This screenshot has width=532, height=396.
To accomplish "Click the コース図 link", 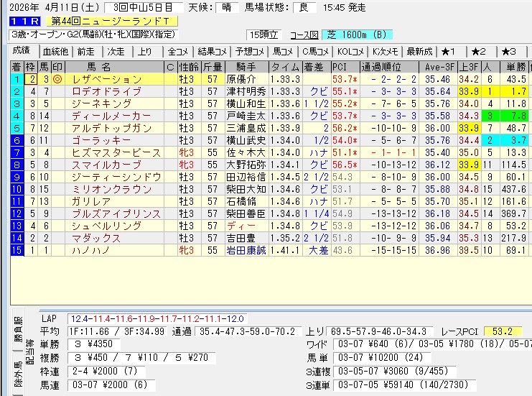I will (x=303, y=34).
